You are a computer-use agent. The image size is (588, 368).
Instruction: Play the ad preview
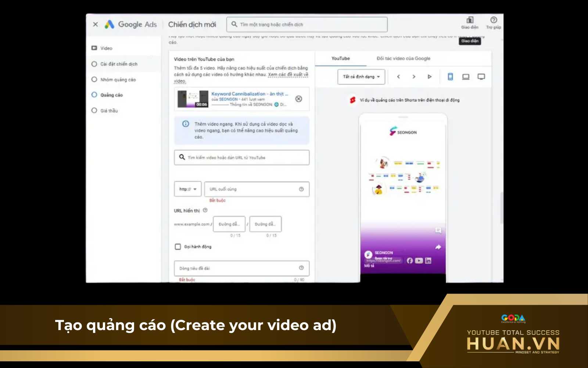pyautogui.click(x=429, y=77)
